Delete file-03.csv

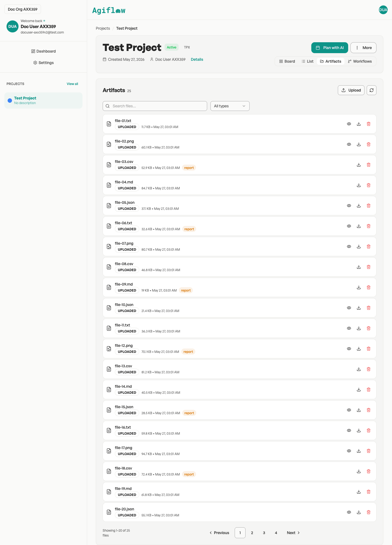(369, 165)
